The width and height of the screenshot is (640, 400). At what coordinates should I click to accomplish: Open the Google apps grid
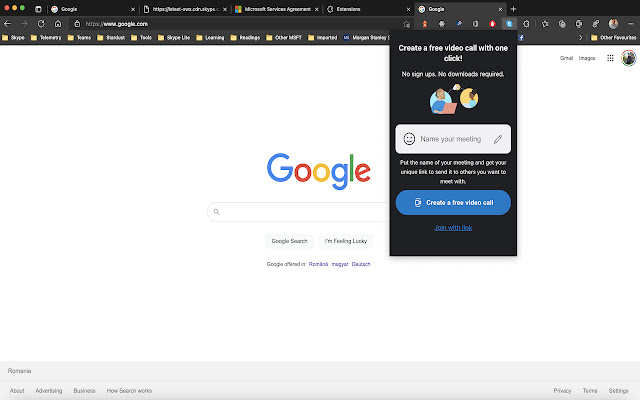(x=610, y=58)
